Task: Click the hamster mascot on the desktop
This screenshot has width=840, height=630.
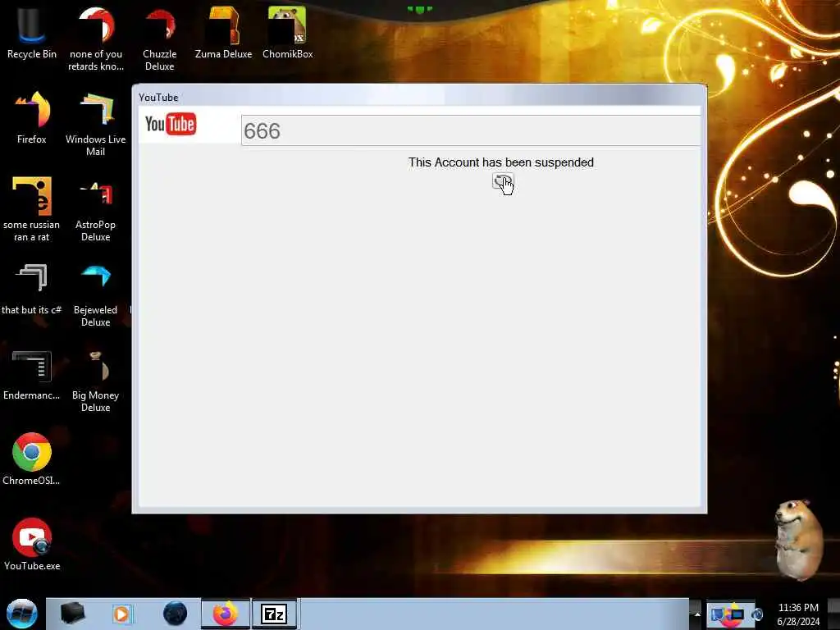Action: 797,540
